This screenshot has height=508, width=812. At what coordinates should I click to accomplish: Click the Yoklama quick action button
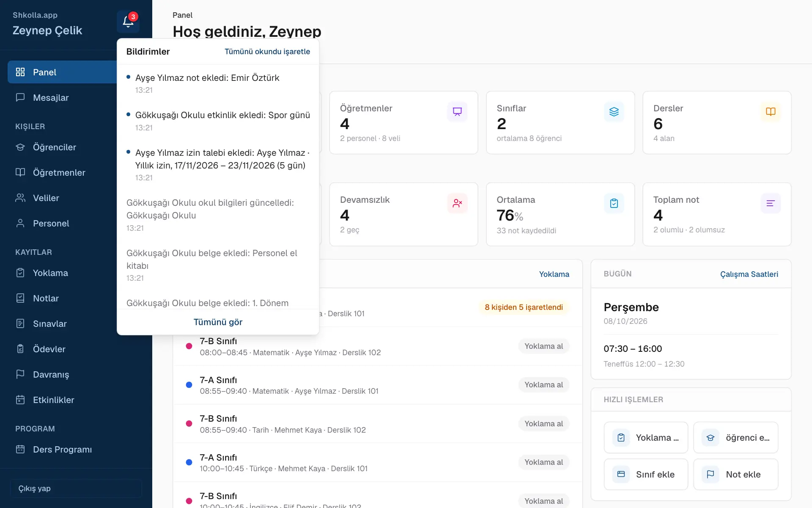pyautogui.click(x=646, y=438)
